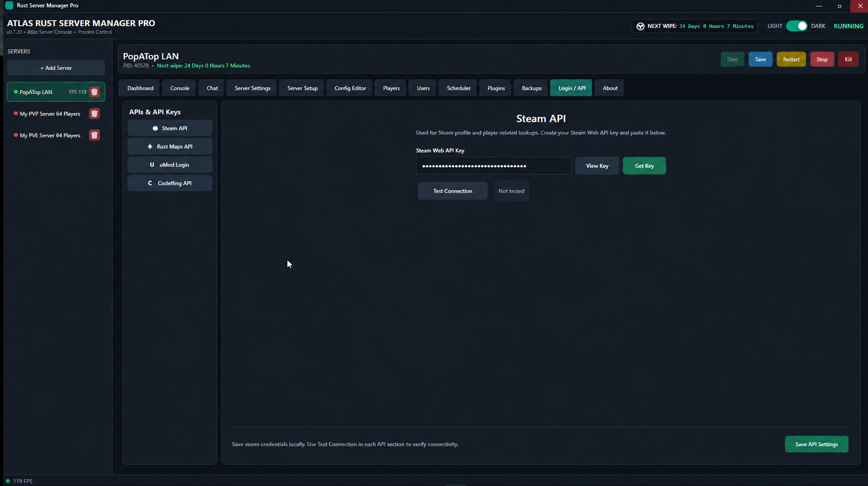868x486 pixels.
Task: Click the RUNNING status text
Action: [x=848, y=26]
